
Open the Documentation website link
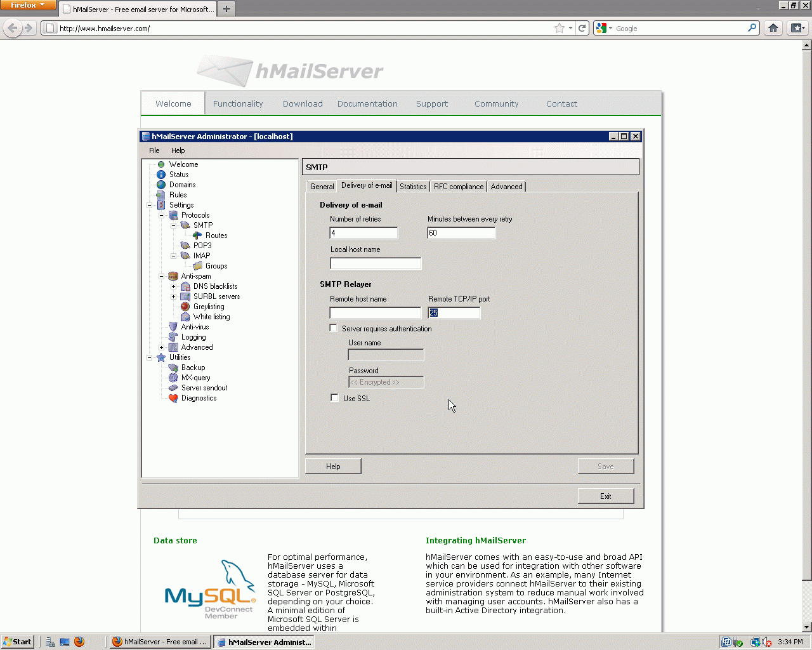click(x=367, y=104)
